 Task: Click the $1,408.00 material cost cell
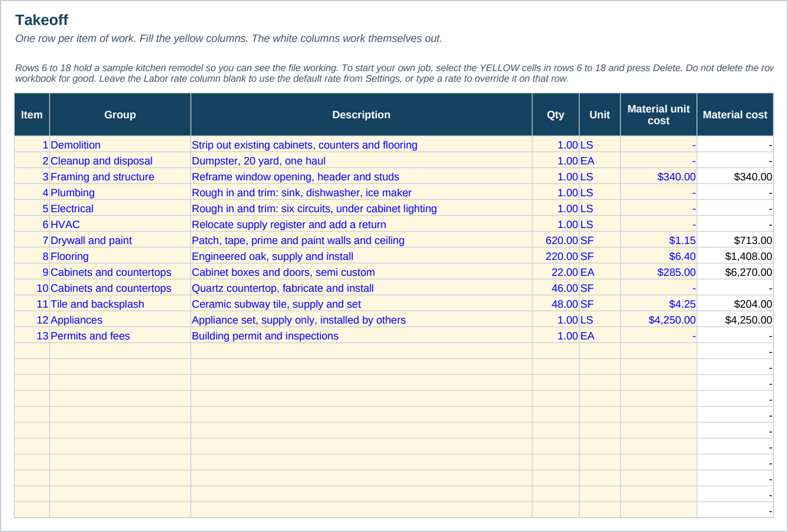(x=735, y=256)
